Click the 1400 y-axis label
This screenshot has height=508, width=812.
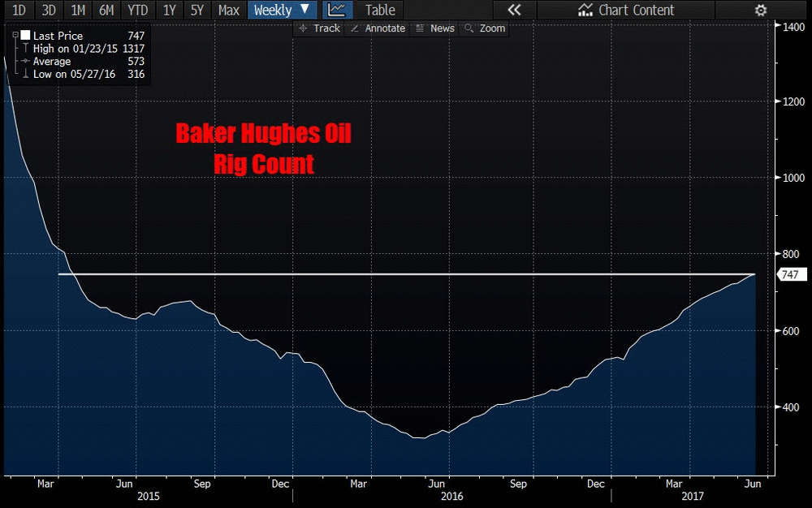tap(793, 27)
